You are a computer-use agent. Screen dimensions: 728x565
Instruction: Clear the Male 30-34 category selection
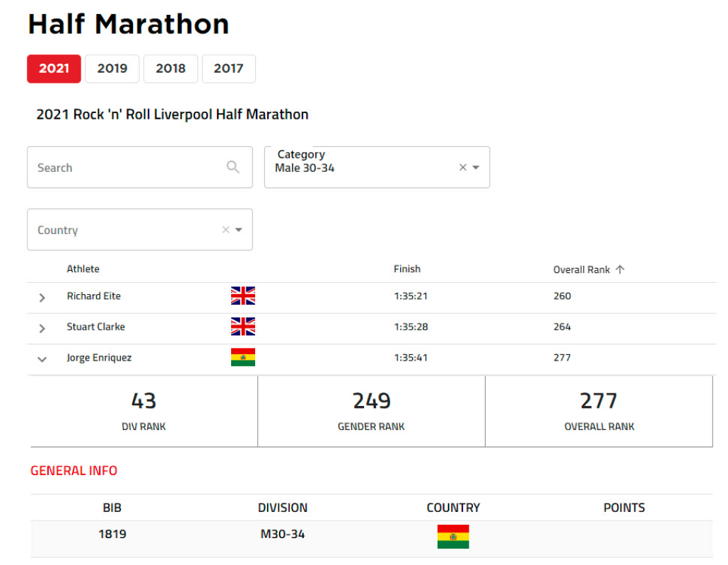point(463,168)
